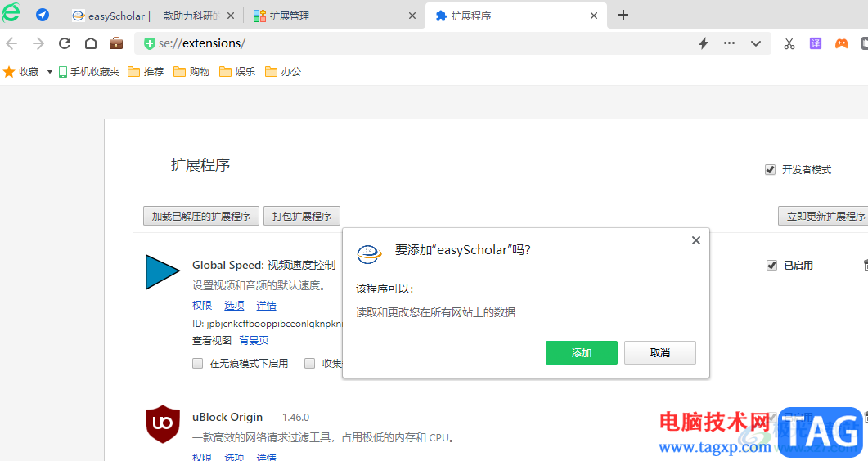The image size is (868, 461).
Task: Open the 娱乐 bookmarks folder
Action: 237,72
